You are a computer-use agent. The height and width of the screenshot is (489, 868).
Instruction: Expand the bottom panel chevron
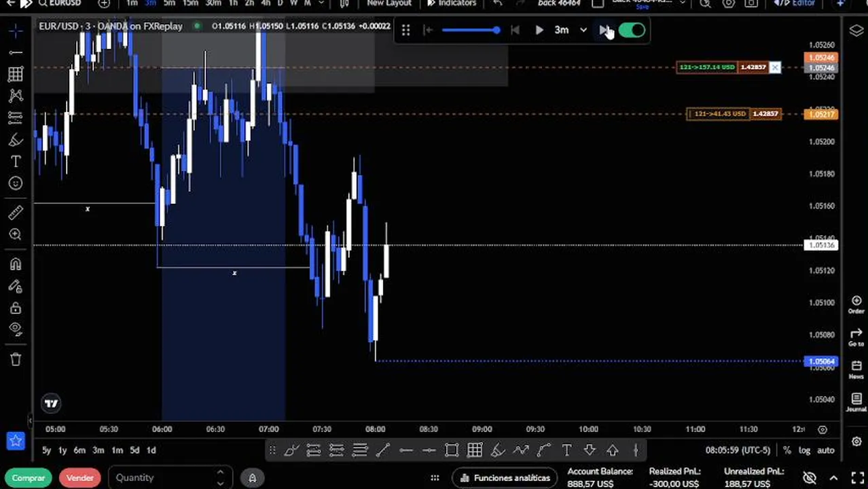click(x=833, y=478)
